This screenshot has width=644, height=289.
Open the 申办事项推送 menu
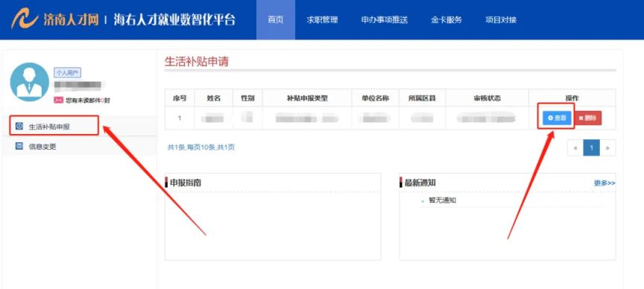[x=385, y=19]
